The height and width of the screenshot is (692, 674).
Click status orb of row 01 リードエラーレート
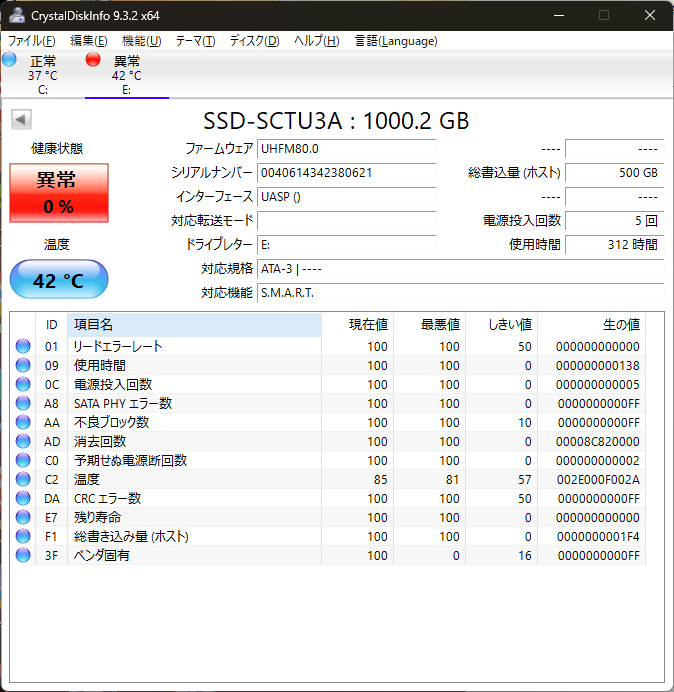(x=23, y=346)
